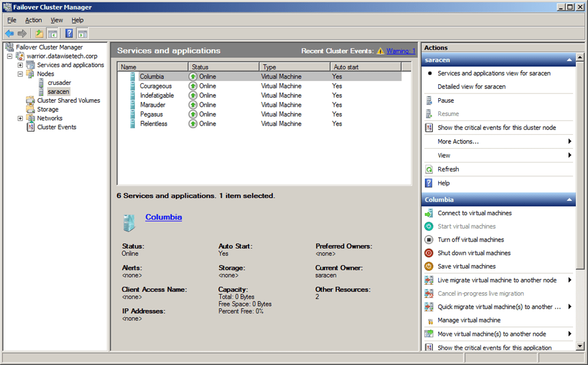Click the Move virtual machine(s) icon
Viewport: 588px width, 365px height.
coord(428,334)
